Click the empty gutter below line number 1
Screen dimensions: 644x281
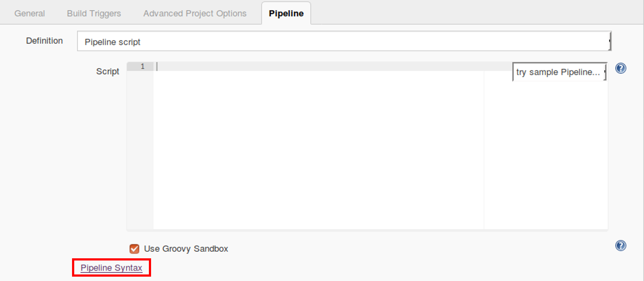pyautogui.click(x=140, y=148)
